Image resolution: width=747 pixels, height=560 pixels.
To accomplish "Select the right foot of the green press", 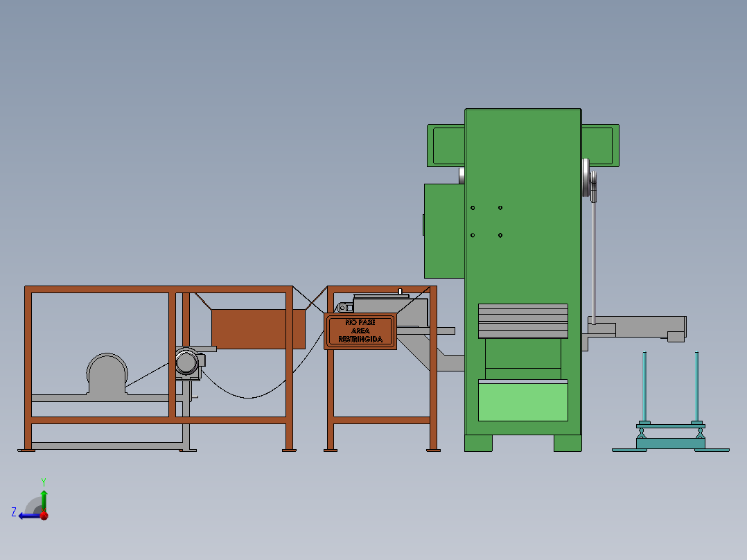I will pyautogui.click(x=568, y=443).
